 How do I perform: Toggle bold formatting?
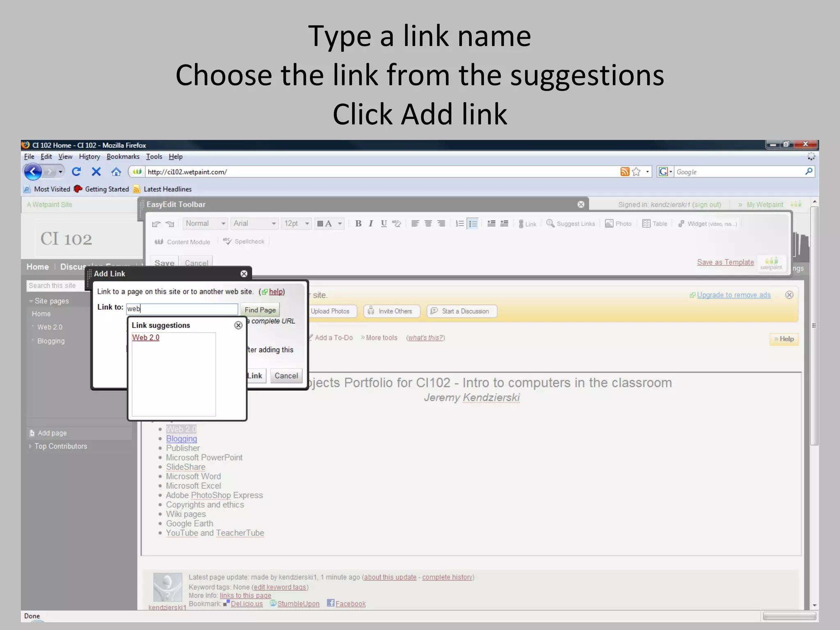pos(358,224)
